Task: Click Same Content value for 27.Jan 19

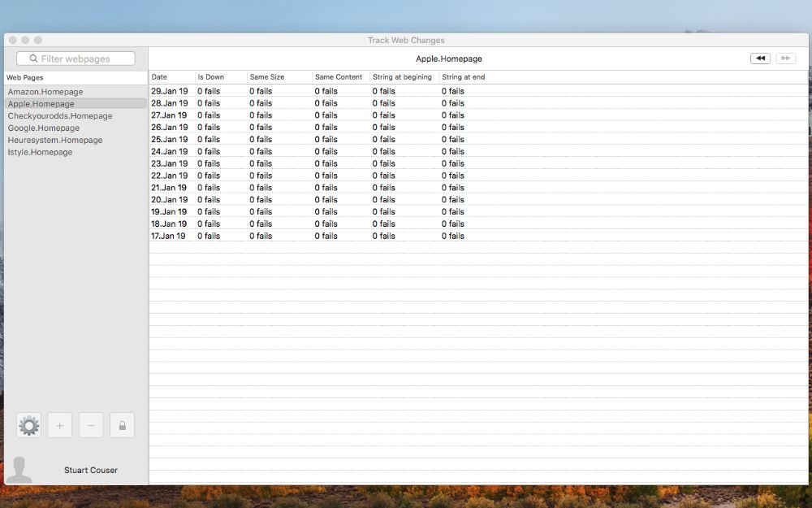Action: (326, 115)
